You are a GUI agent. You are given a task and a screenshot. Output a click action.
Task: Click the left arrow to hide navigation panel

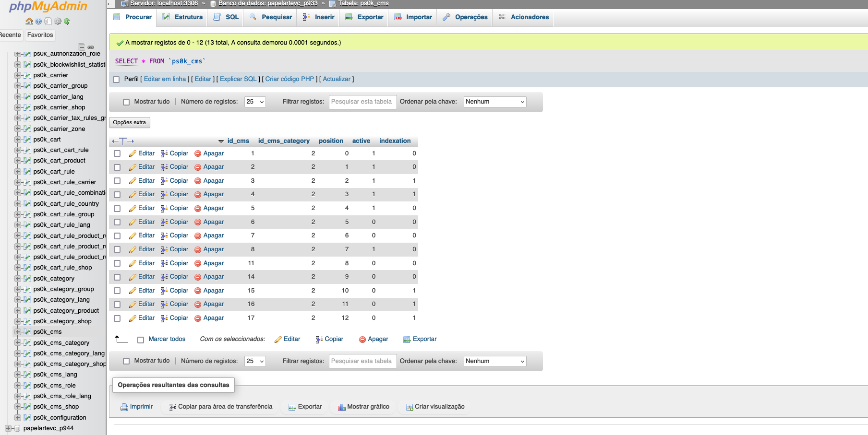click(x=111, y=4)
